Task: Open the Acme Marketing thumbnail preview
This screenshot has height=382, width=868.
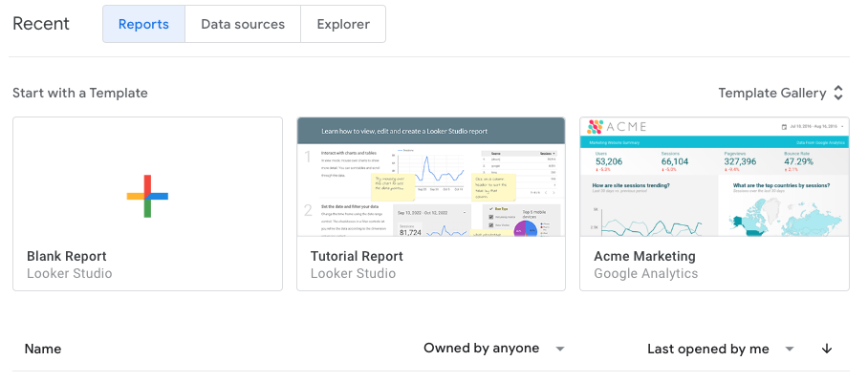Action: click(x=715, y=177)
